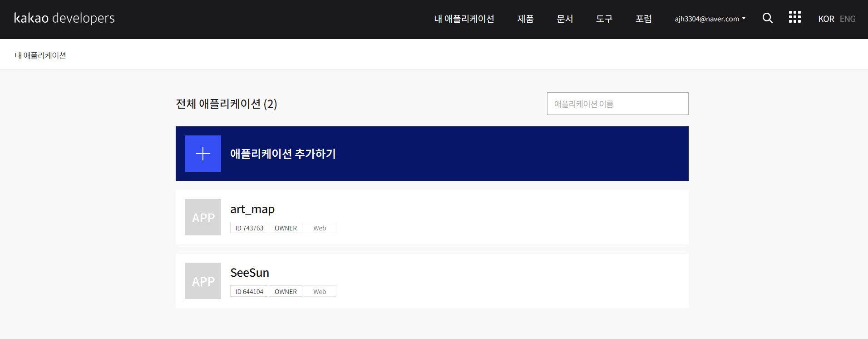The image size is (868, 339).
Task: Click the OWNER tag of SeeSun
Action: point(286,291)
